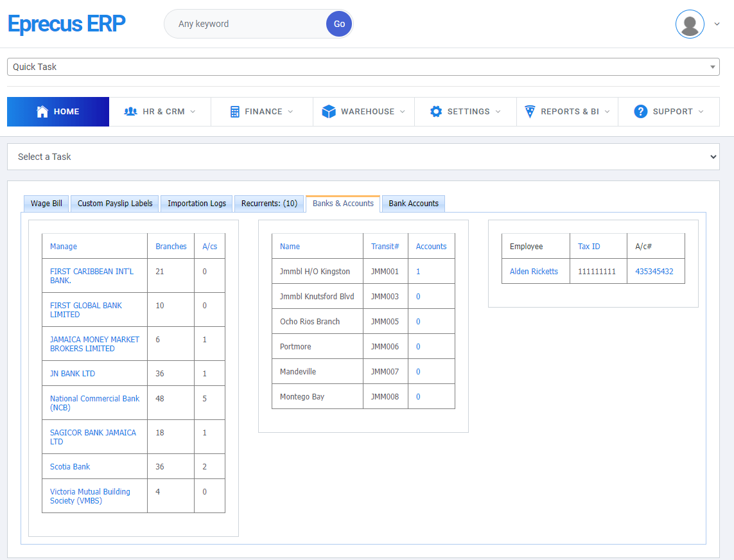The image size is (734, 560).
Task: Open account number 435345432 link
Action: coord(654,272)
